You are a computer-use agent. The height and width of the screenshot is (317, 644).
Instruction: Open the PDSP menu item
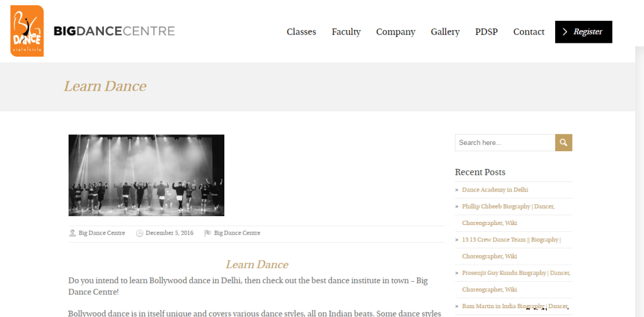(x=486, y=32)
